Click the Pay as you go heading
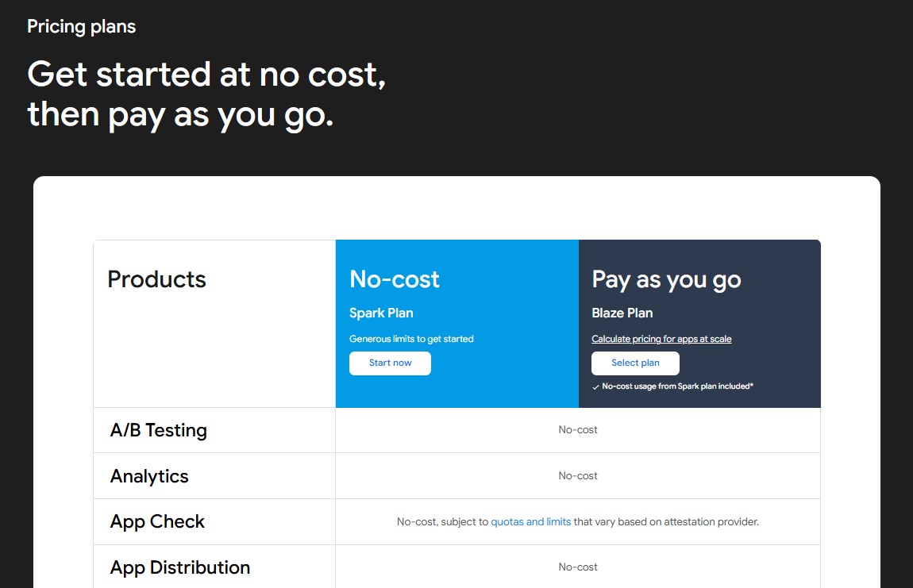The width and height of the screenshot is (913, 588). pyautogui.click(x=666, y=279)
